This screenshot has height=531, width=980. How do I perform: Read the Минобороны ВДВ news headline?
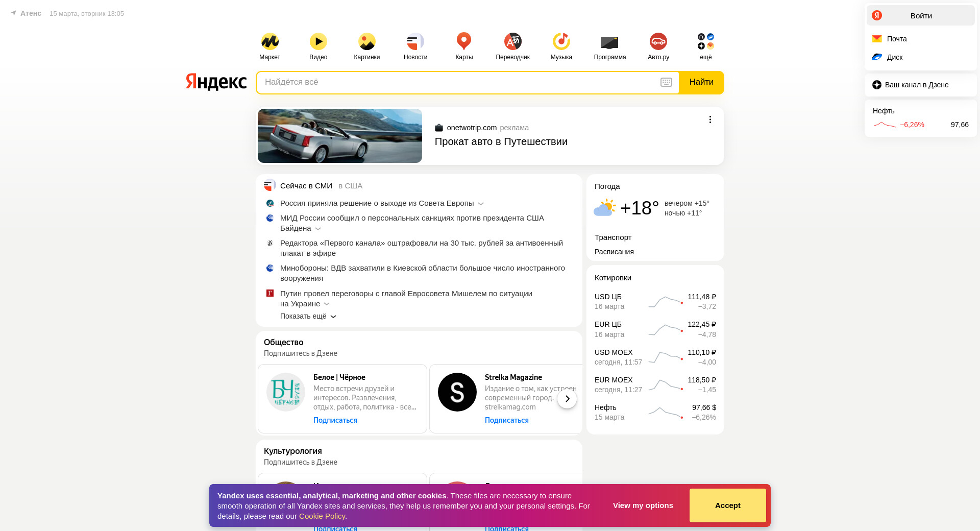click(x=423, y=273)
